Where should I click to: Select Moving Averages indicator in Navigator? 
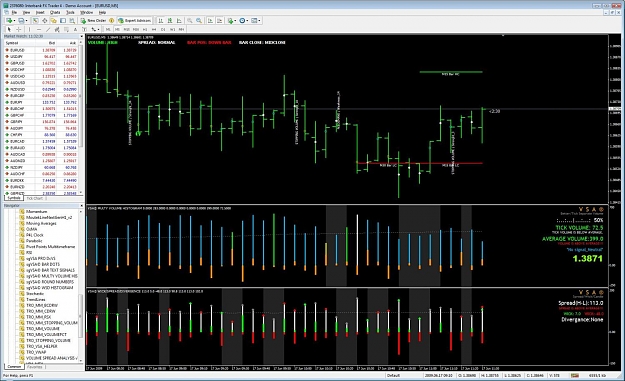click(x=41, y=223)
